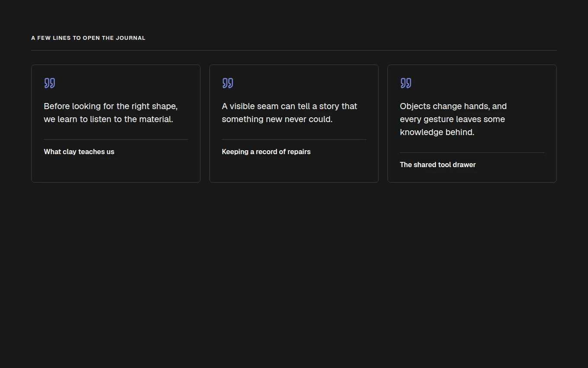Click the word "JOURNAL" in the section heading
The height and width of the screenshot is (368, 588).
pyautogui.click(x=131, y=38)
